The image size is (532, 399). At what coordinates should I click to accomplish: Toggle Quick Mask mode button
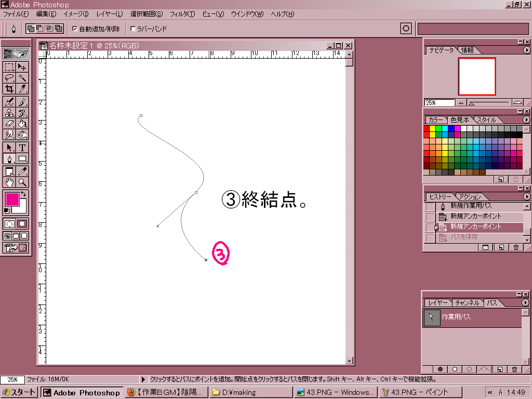coord(22,224)
